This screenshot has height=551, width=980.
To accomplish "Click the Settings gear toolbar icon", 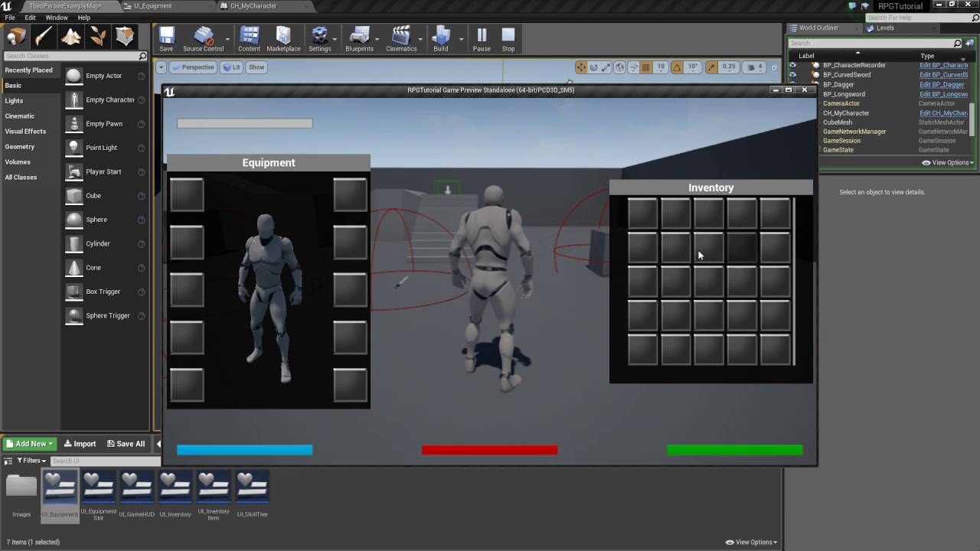I will 319,38.
